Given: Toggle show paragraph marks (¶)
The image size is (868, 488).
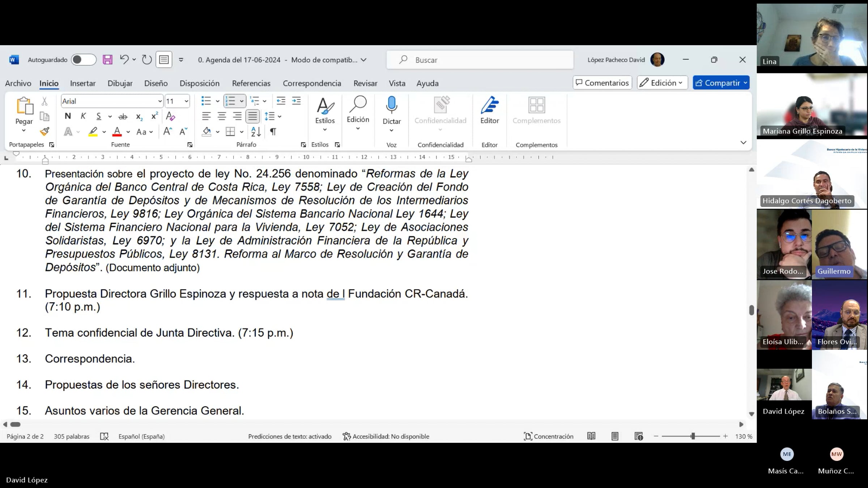Looking at the screenshot, I should 273,132.
